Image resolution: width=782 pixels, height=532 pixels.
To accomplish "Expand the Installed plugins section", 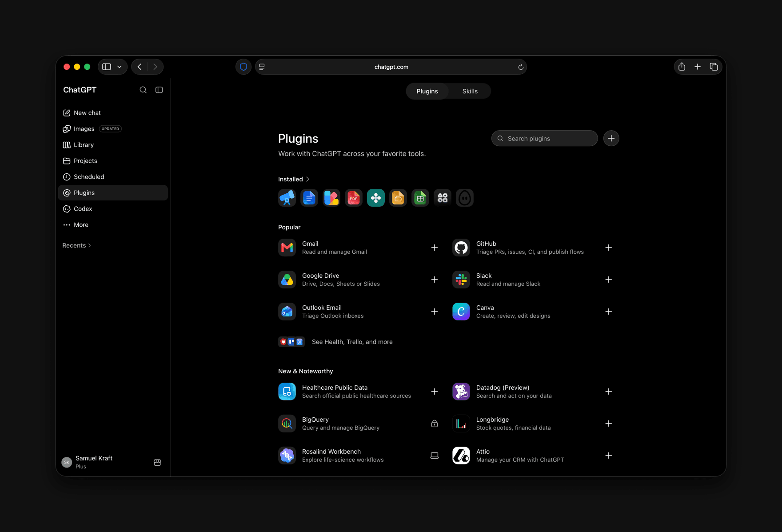I will (294, 179).
